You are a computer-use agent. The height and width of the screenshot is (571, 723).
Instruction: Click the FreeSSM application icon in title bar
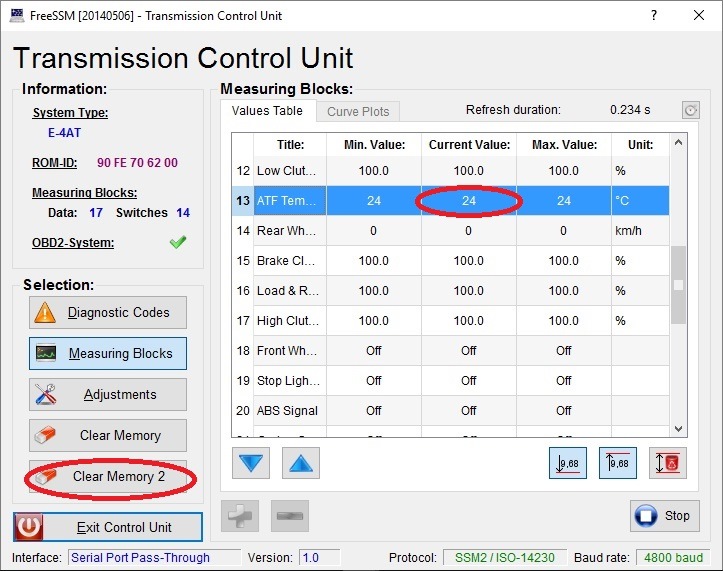click(17, 15)
